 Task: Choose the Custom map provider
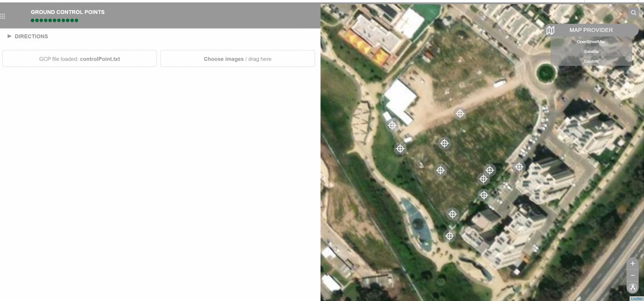pyautogui.click(x=591, y=61)
